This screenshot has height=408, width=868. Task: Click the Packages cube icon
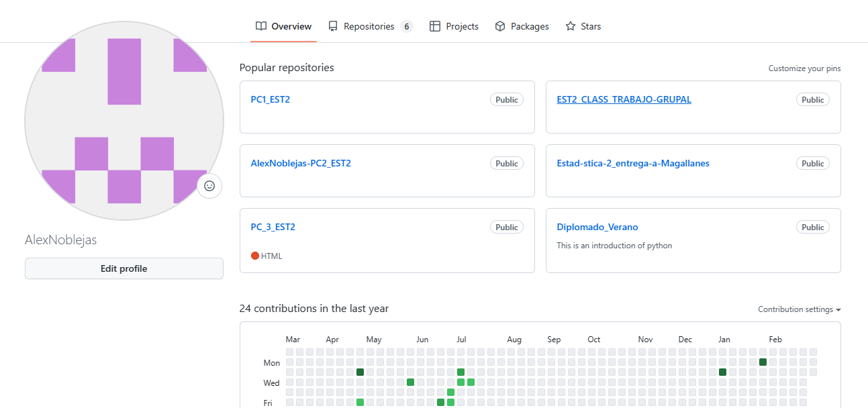[500, 26]
